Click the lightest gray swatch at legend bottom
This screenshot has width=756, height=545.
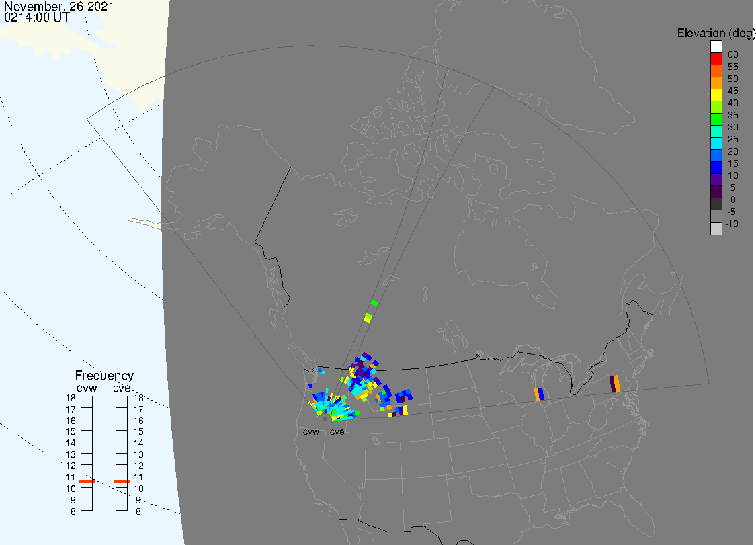[x=716, y=228]
